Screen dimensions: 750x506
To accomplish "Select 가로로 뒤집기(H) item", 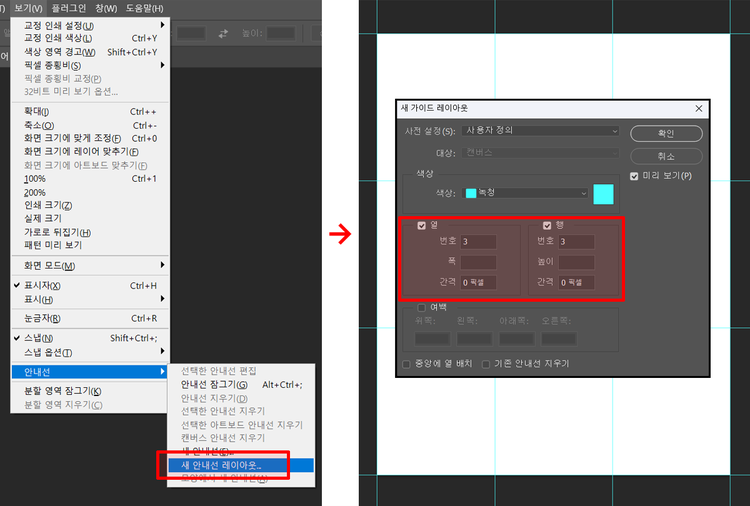I will coord(89,232).
